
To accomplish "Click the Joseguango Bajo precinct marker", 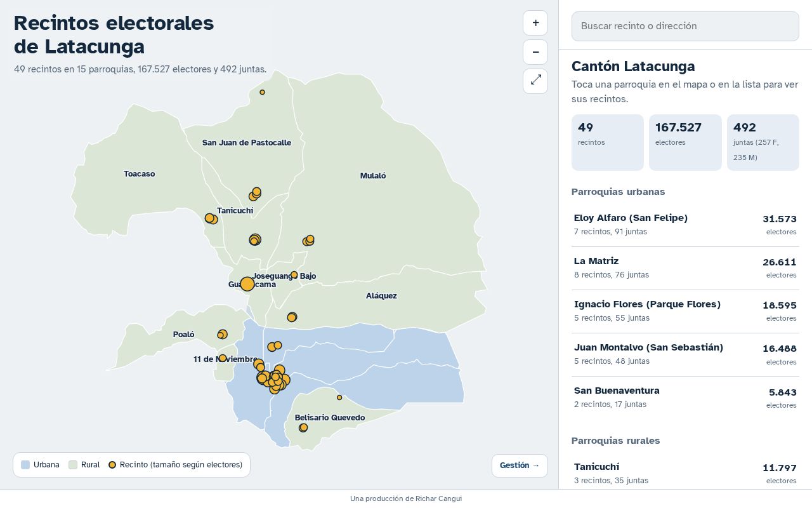I will tap(294, 275).
